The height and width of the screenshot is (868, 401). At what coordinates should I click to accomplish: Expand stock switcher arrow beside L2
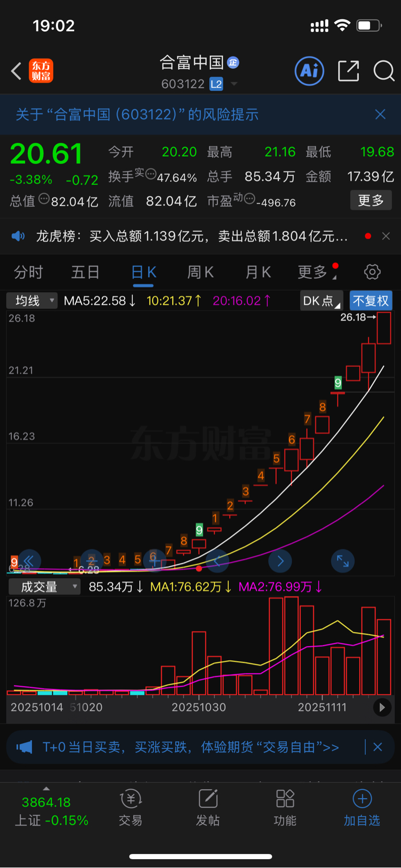click(234, 84)
